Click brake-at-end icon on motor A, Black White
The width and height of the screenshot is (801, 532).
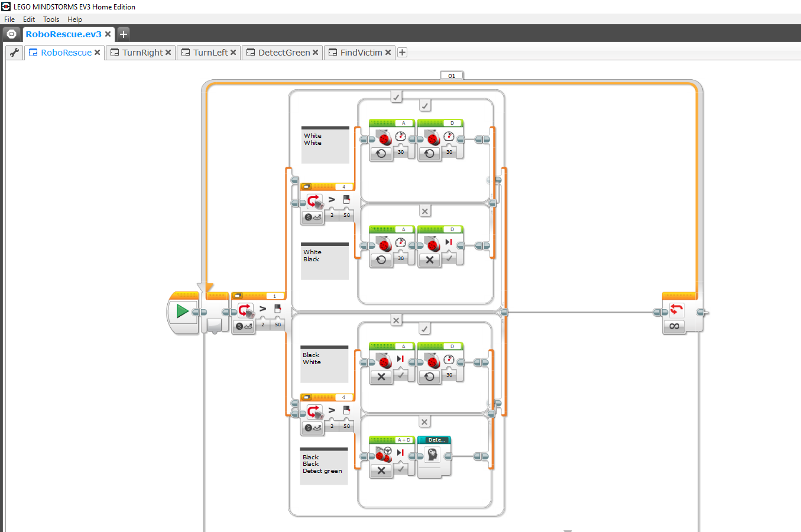[400, 359]
